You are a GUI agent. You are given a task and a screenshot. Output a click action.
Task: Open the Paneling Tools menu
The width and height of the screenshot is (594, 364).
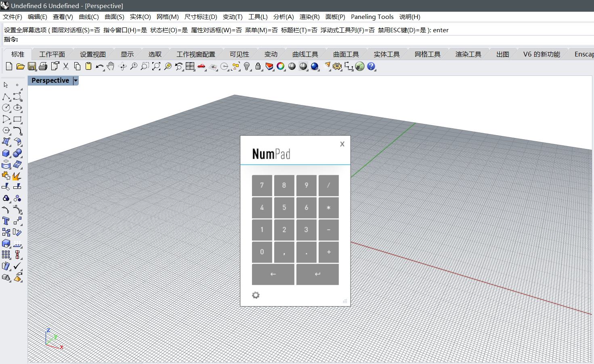pos(372,17)
